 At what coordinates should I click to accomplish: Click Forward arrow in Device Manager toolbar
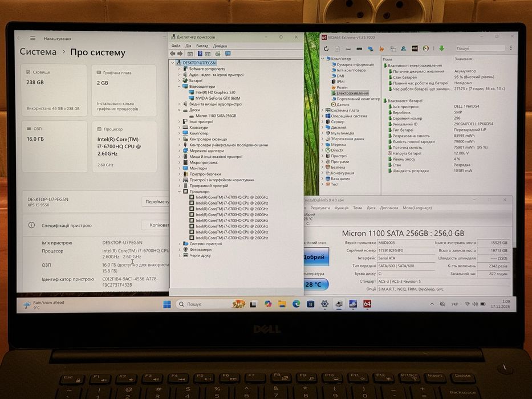coord(180,54)
